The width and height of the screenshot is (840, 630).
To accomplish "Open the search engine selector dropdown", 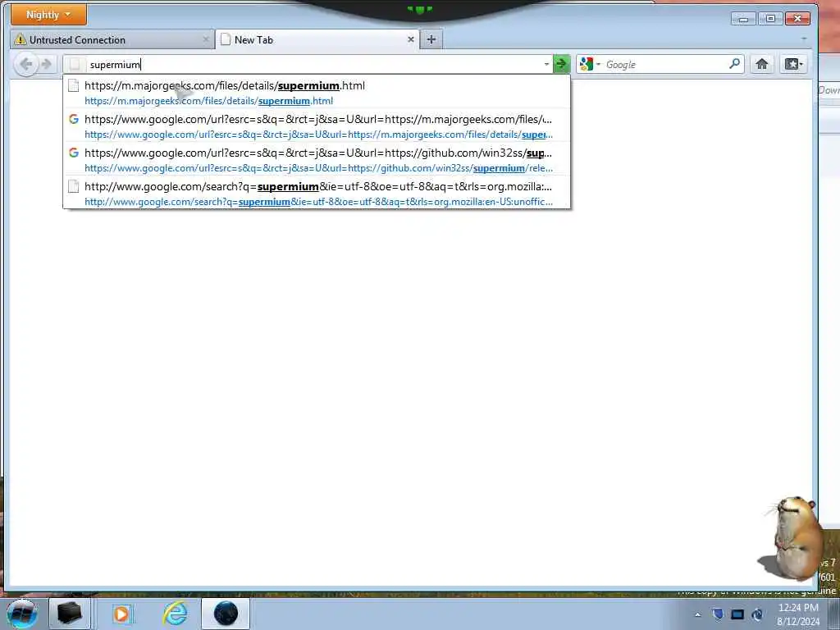I will pos(591,64).
